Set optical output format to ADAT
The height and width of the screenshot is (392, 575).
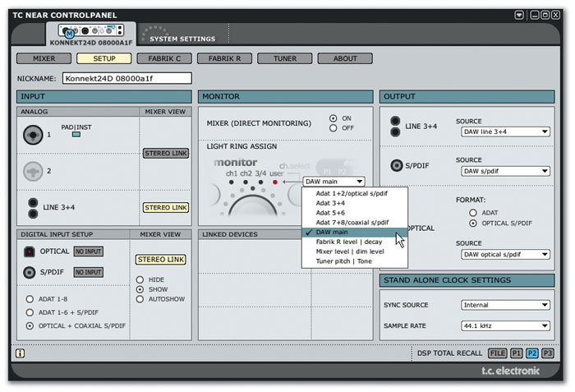473,212
